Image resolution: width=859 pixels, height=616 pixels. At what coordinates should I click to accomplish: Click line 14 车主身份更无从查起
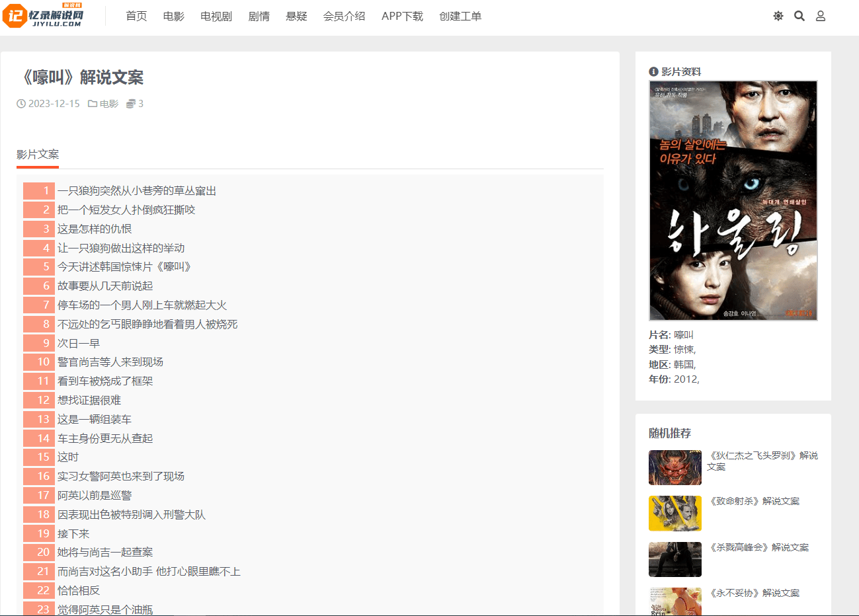(x=105, y=439)
